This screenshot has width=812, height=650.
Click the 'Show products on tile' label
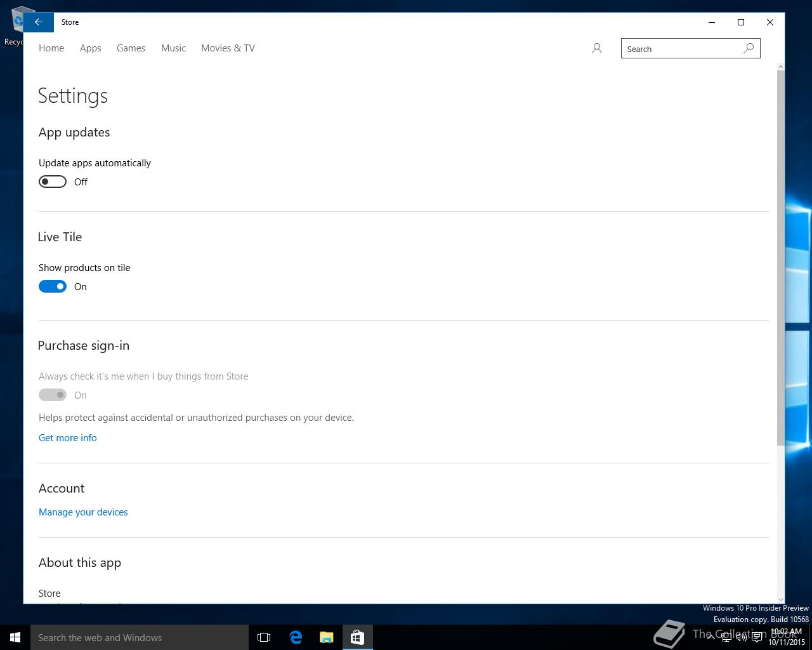click(84, 268)
